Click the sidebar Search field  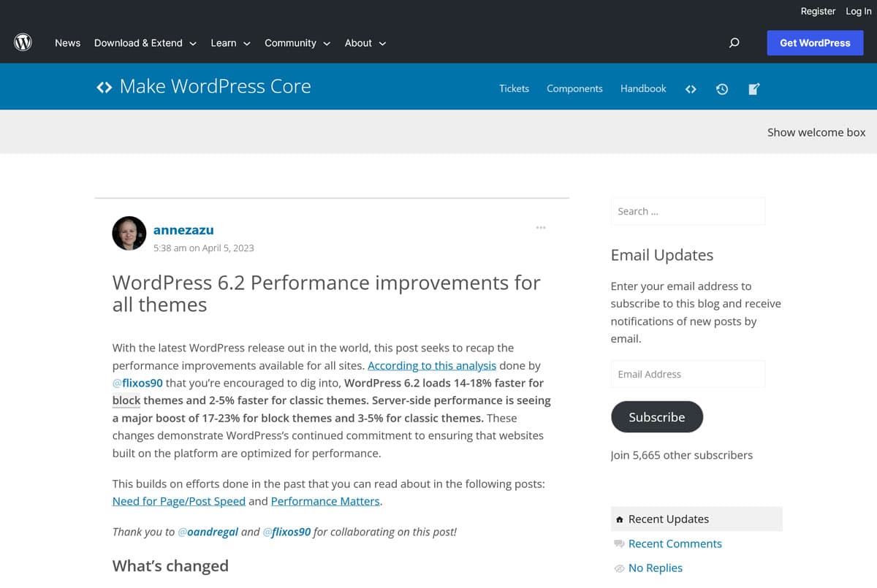688,211
